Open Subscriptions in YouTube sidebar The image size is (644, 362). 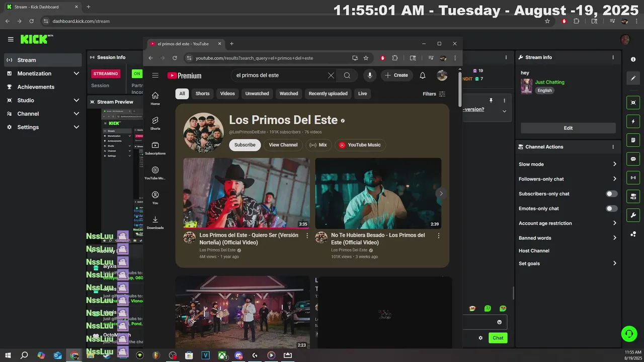155,148
